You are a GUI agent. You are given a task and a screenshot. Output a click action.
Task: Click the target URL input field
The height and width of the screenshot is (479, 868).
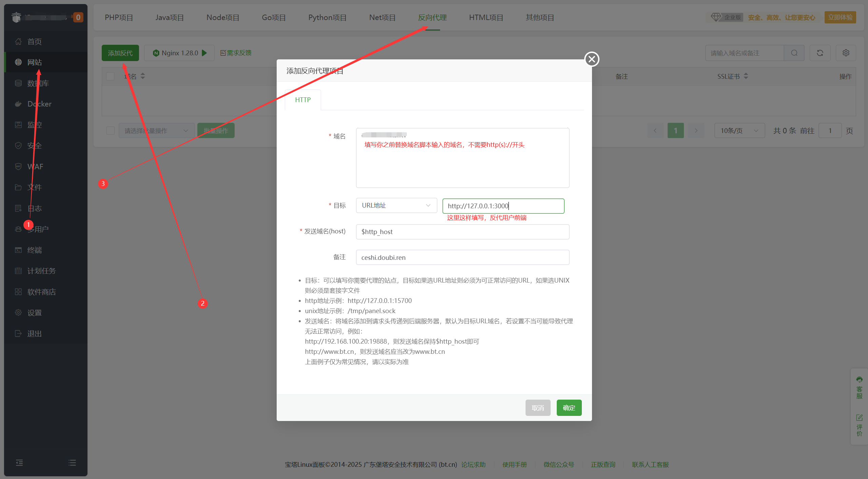[x=503, y=206]
